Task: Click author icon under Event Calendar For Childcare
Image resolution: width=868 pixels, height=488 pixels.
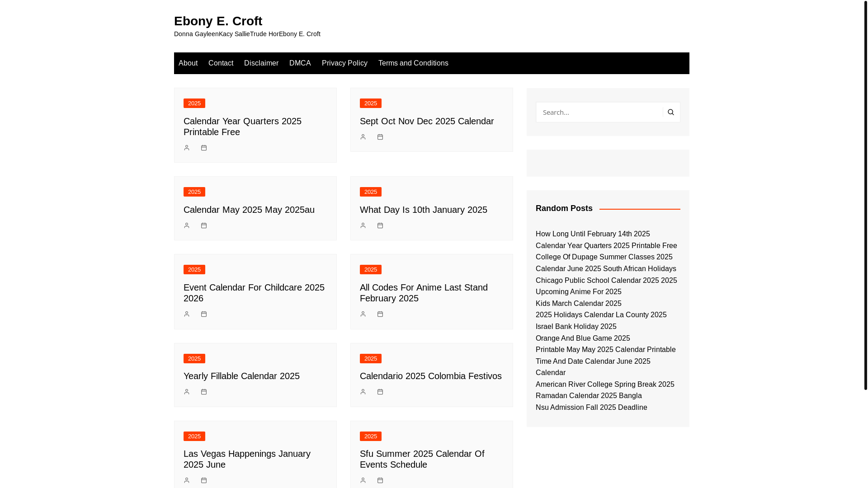Action: (x=187, y=314)
